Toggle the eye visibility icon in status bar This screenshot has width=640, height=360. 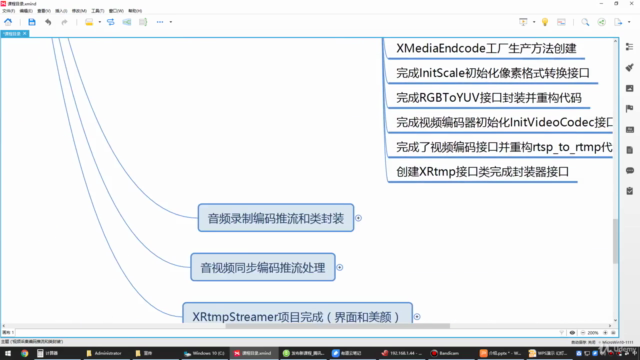pos(572,333)
